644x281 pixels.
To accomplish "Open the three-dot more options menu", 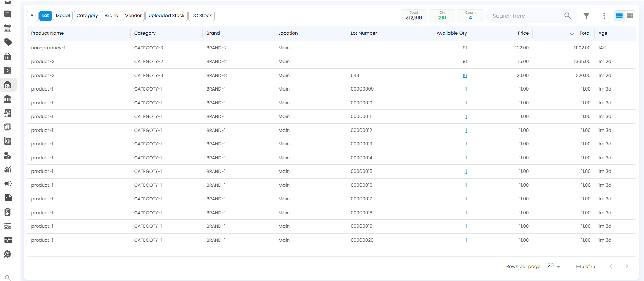I will (604, 16).
